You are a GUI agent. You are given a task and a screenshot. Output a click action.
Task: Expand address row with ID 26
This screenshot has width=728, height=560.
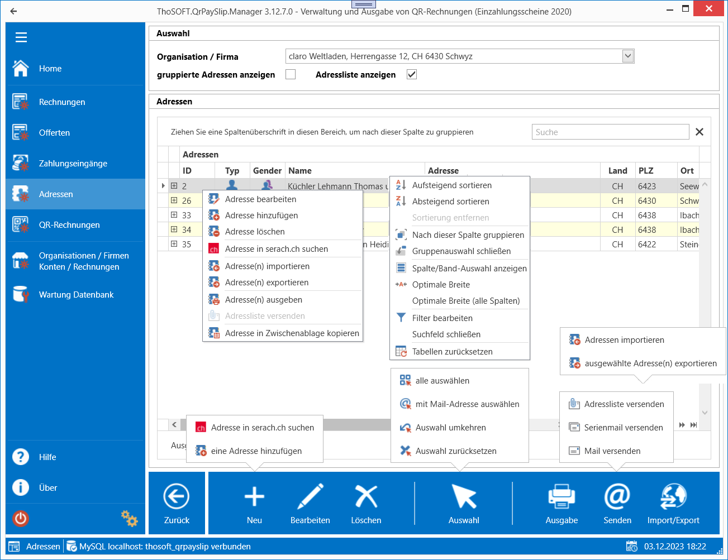click(x=174, y=200)
